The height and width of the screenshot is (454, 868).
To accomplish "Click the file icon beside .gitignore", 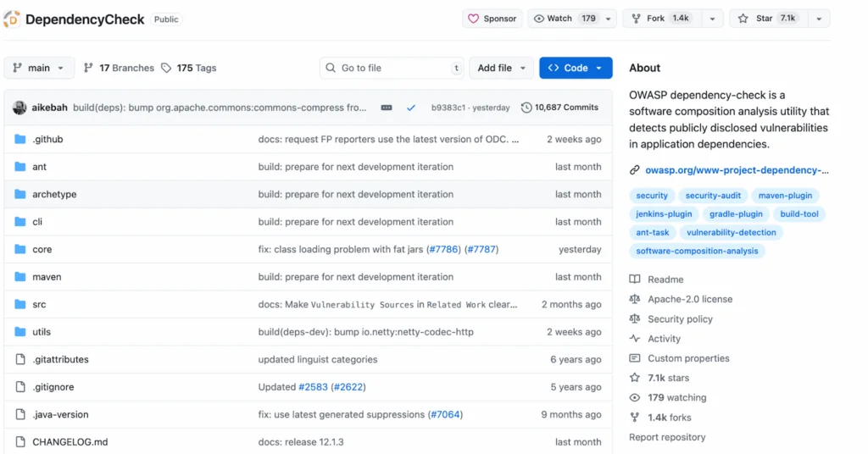I will 20,387.
